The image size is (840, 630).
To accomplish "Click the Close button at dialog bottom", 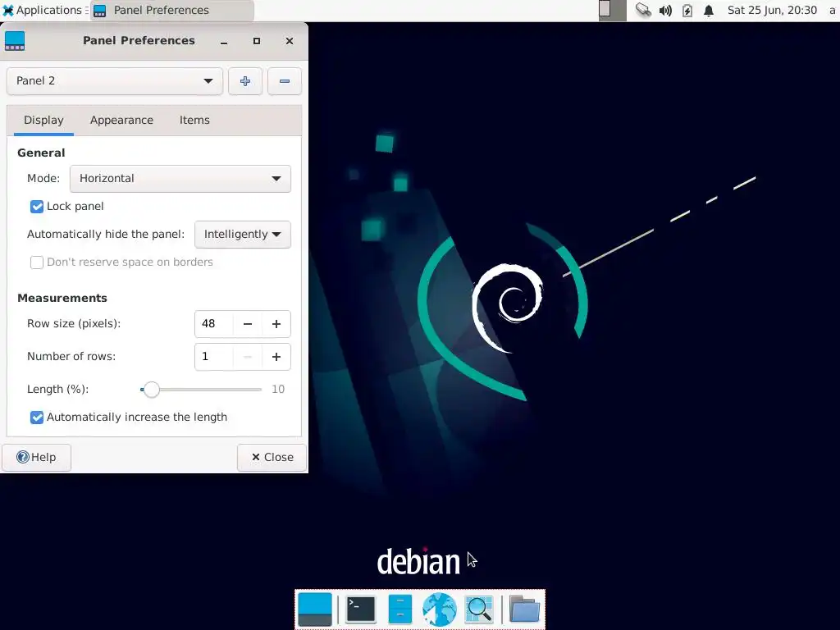I will (x=272, y=457).
